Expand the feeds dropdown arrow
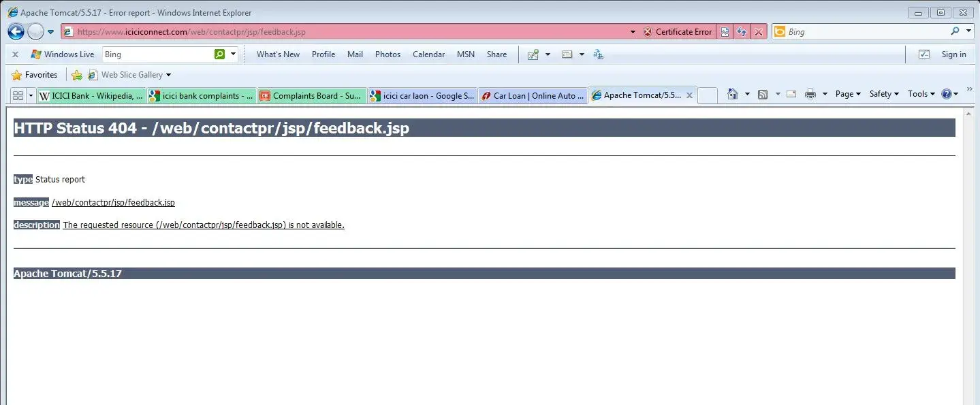This screenshot has height=405, width=980. 778,94
